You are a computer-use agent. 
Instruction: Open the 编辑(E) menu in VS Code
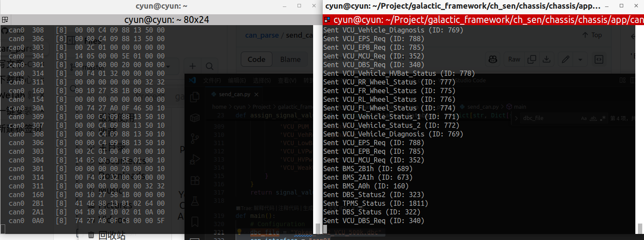pyautogui.click(x=237, y=81)
